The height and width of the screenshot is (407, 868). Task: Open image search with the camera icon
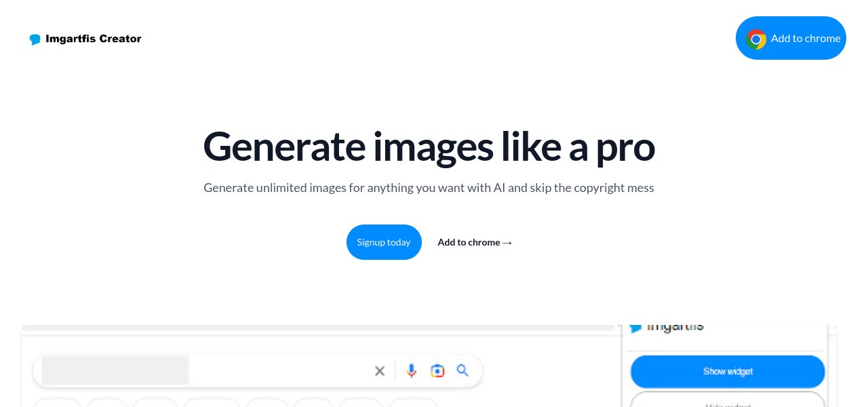point(437,370)
